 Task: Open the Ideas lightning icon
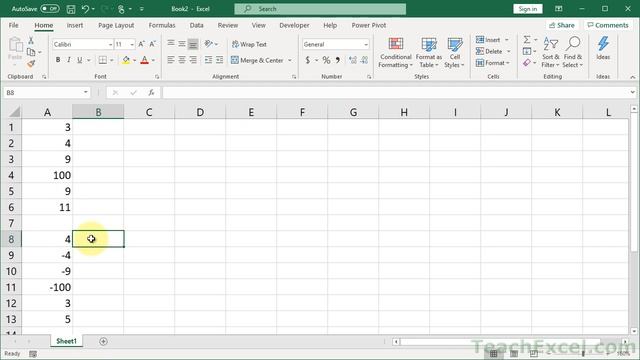[603, 48]
